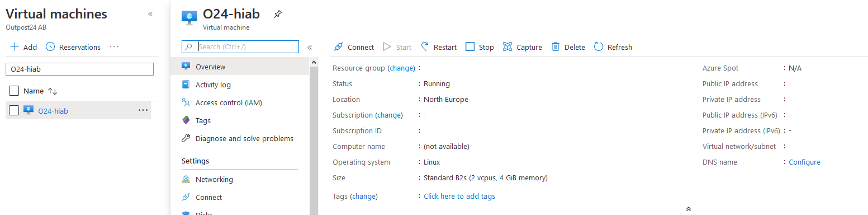
Task: Click the VM icon in O24-hiab list row
Action: click(29, 110)
